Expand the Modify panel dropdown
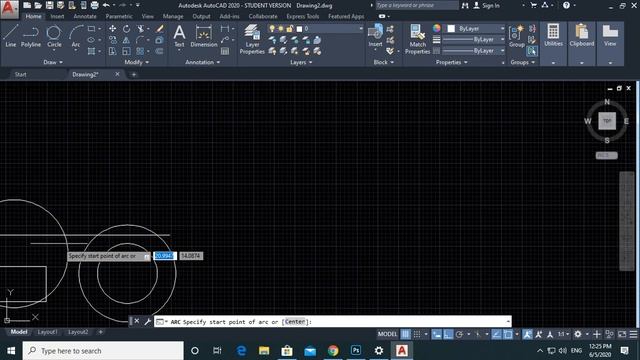This screenshot has height=360, width=640. tap(137, 62)
